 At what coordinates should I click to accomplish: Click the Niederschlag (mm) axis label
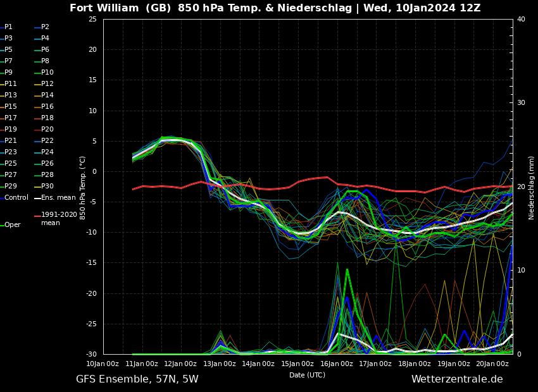point(532,187)
